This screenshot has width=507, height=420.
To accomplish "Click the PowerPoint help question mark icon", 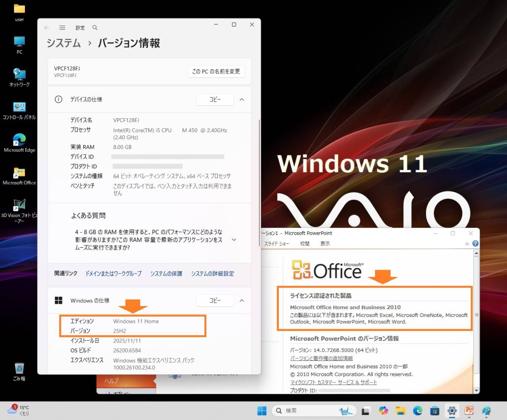I will pos(475,244).
